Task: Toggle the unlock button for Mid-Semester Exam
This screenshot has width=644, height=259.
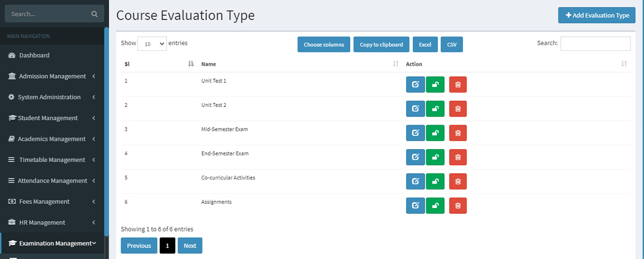Action: [435, 133]
